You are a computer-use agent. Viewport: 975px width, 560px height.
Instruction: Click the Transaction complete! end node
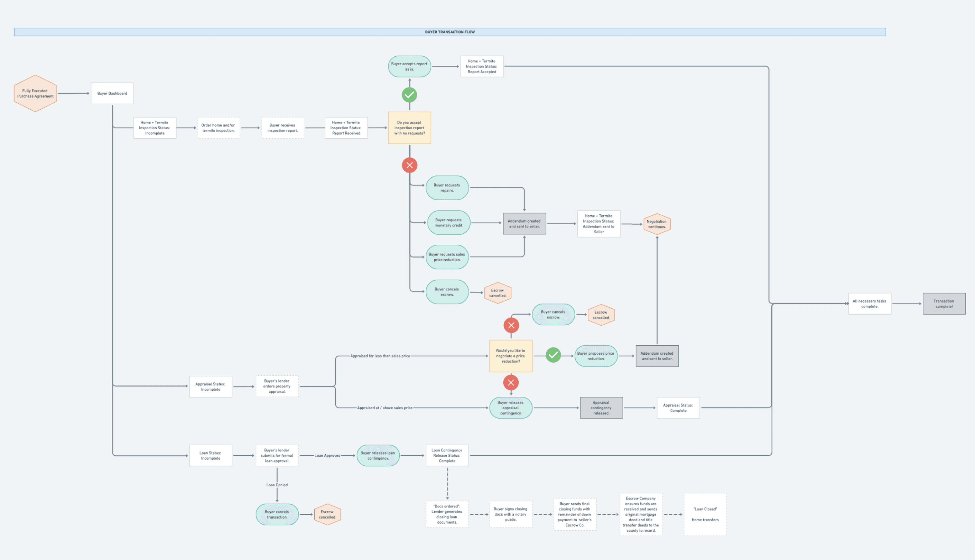(x=944, y=304)
